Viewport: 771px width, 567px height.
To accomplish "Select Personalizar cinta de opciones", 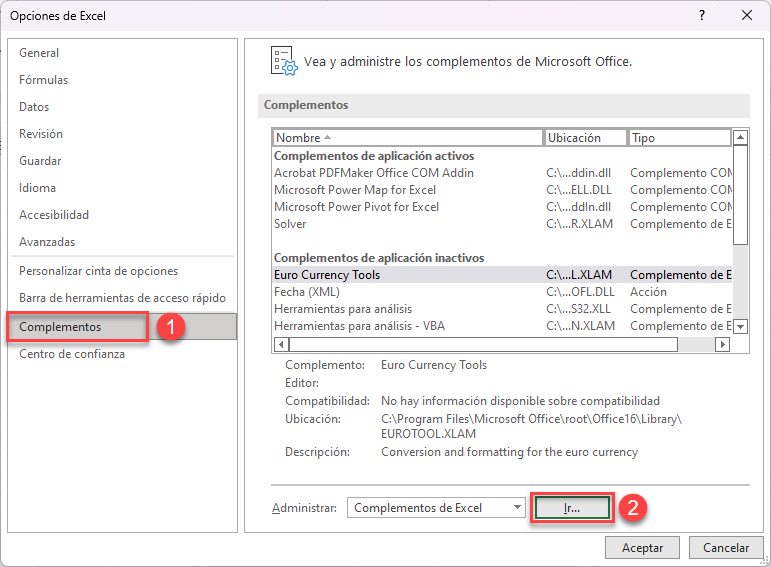I will click(98, 271).
